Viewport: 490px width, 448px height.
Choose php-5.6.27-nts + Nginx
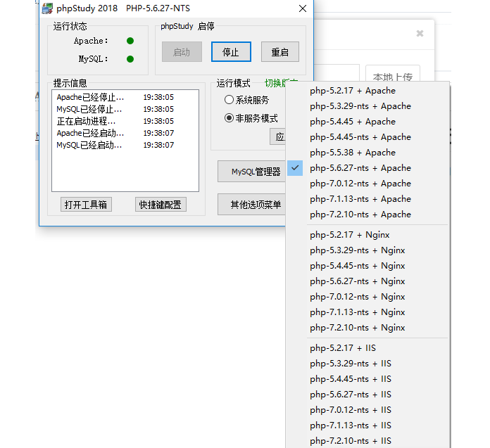(x=367, y=281)
